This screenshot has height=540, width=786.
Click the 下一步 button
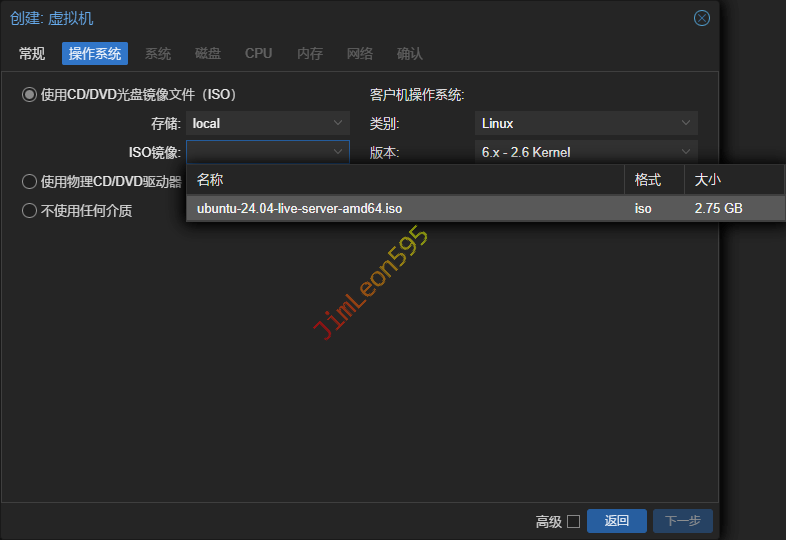pos(683,521)
